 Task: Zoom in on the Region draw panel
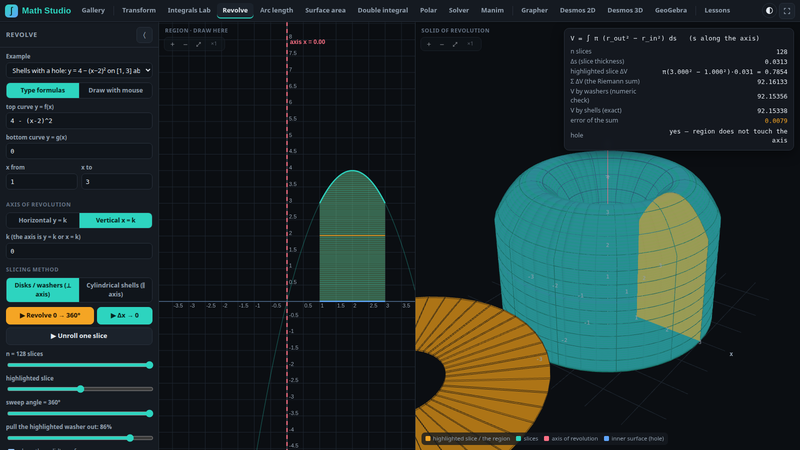pyautogui.click(x=172, y=44)
